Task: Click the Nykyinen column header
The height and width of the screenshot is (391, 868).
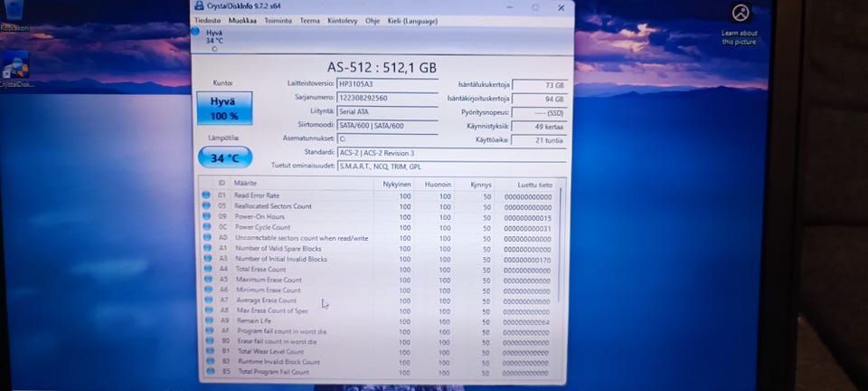Action: (397, 184)
